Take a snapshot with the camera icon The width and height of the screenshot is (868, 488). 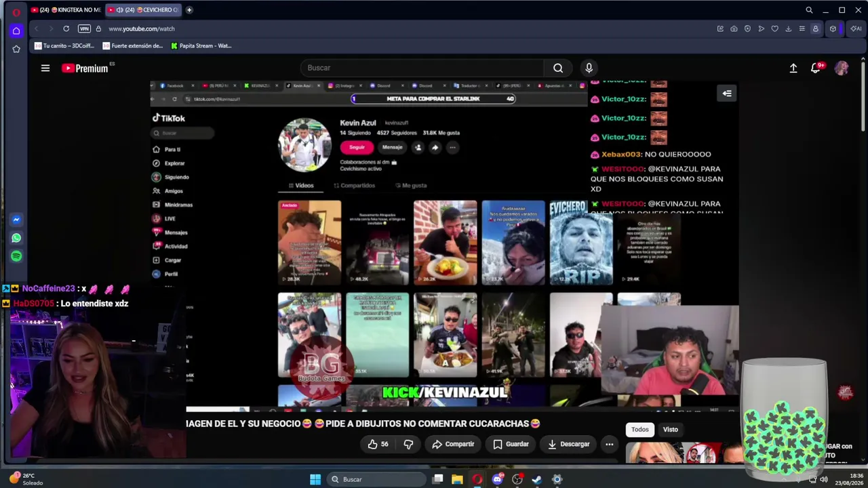click(734, 28)
